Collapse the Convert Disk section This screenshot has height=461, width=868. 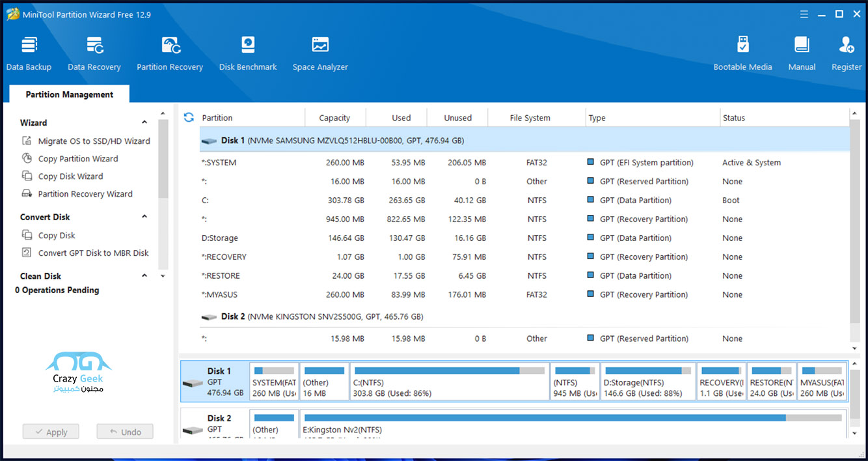pyautogui.click(x=144, y=217)
